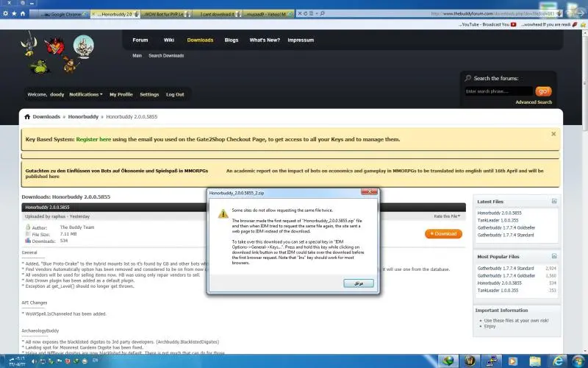The height and width of the screenshot is (368, 588).
Task: Click the wowhead favorites bar link
Action: pyautogui.click(x=548, y=24)
